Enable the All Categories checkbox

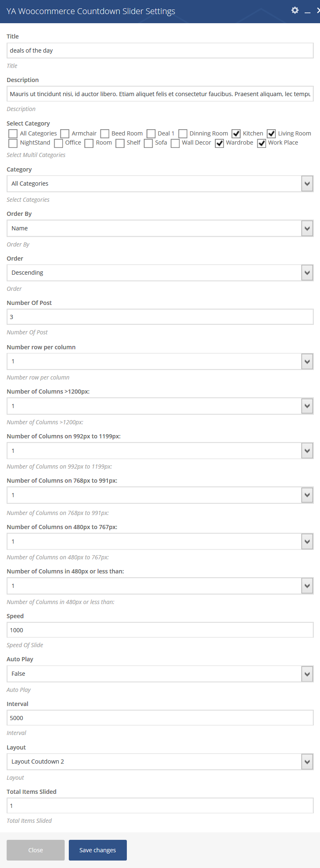pyautogui.click(x=13, y=133)
